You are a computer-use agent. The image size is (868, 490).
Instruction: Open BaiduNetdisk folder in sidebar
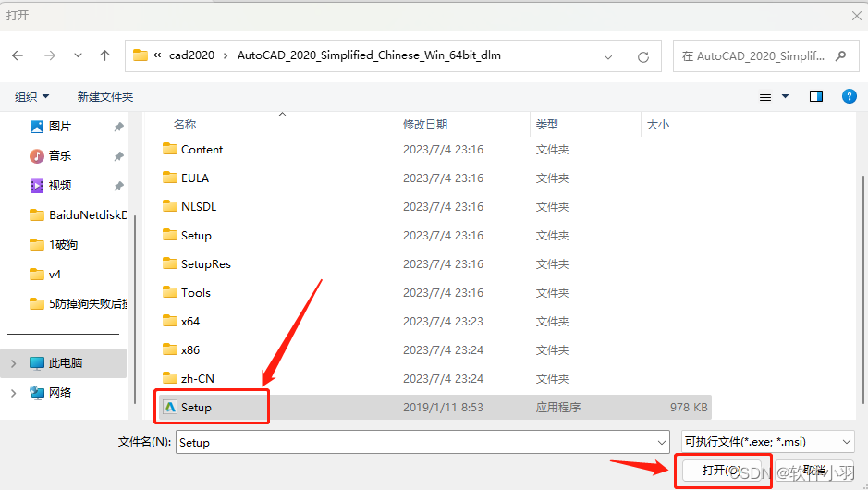coord(78,214)
